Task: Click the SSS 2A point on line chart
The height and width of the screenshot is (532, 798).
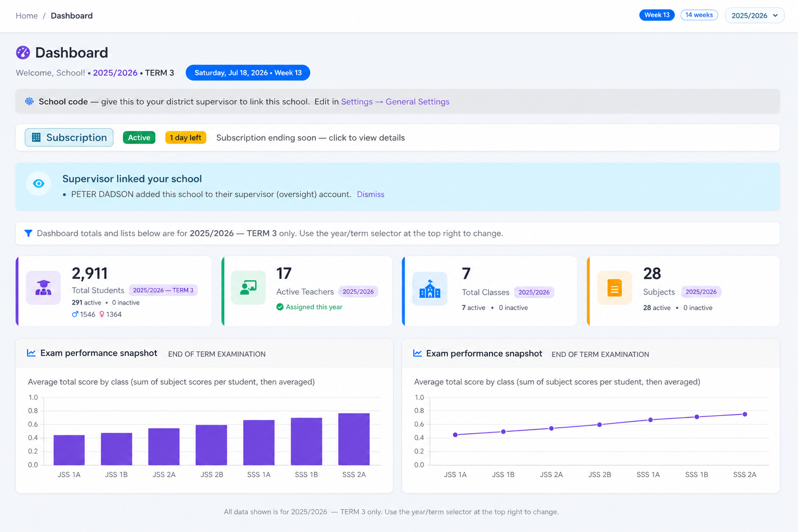Action: 745,414
